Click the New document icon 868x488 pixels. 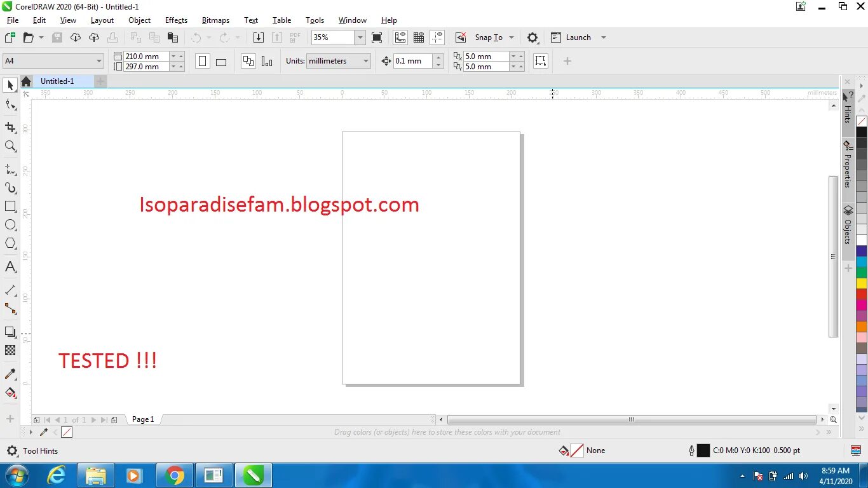coord(10,37)
